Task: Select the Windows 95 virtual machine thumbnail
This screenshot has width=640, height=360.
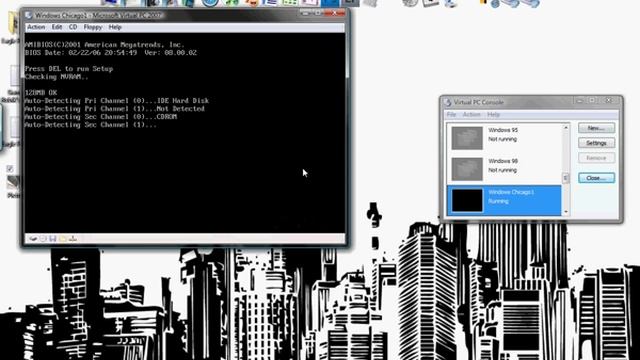Action: coord(467,138)
